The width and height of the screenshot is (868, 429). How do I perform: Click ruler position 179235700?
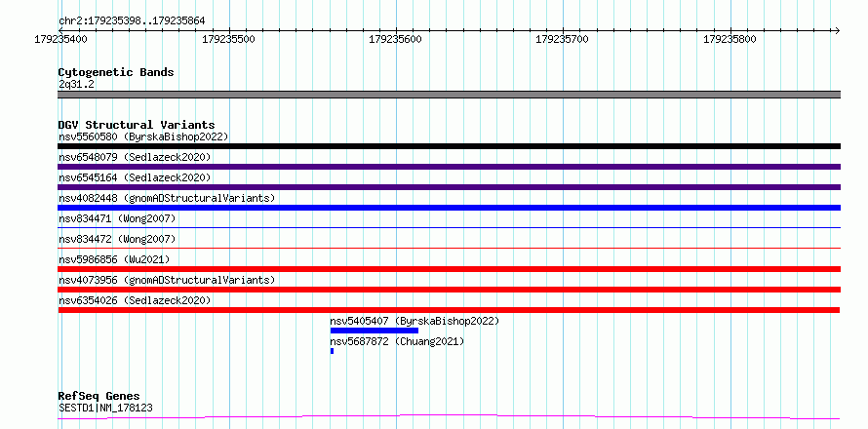[x=563, y=39]
